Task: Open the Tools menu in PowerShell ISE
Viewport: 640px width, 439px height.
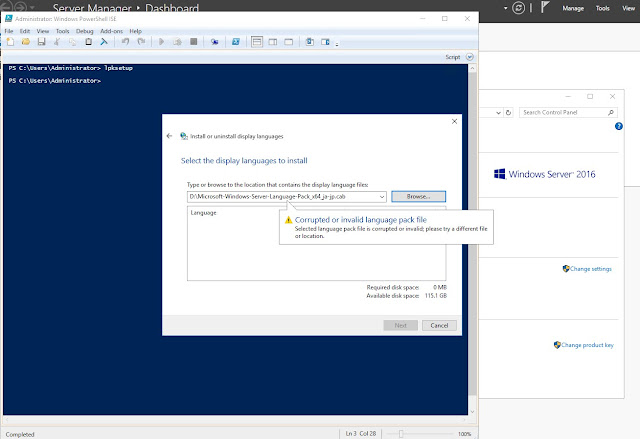Action: tap(62, 31)
